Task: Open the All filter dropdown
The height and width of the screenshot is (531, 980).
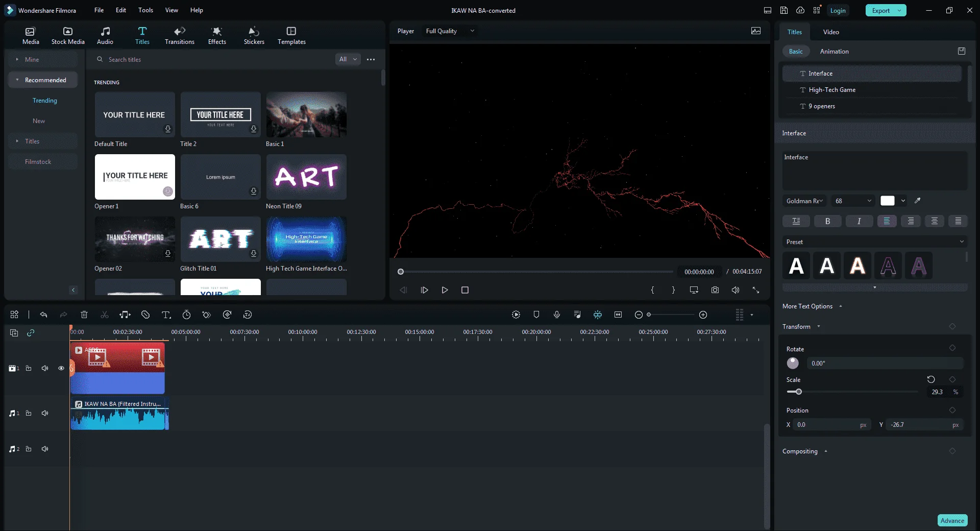Action: click(348, 59)
